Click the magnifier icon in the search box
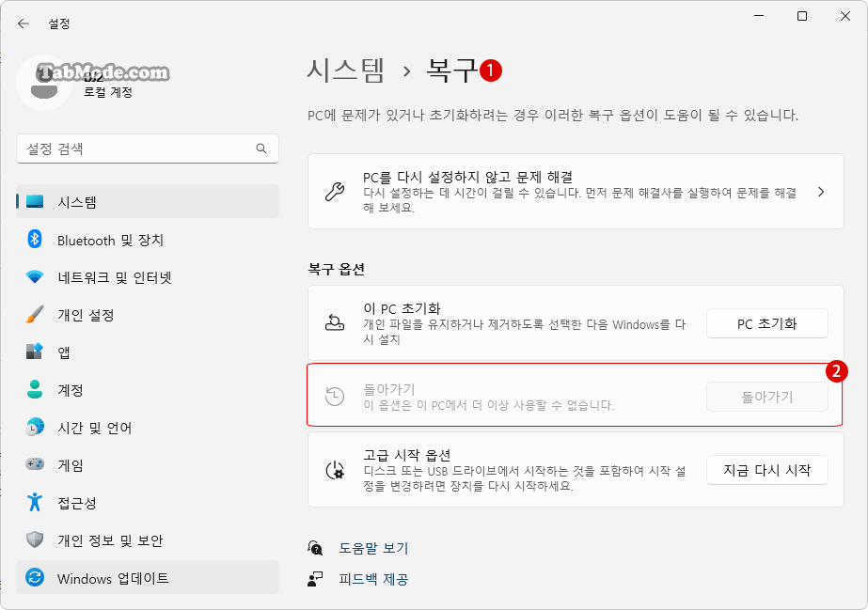Screen dimensions: 868x610 [261, 149]
